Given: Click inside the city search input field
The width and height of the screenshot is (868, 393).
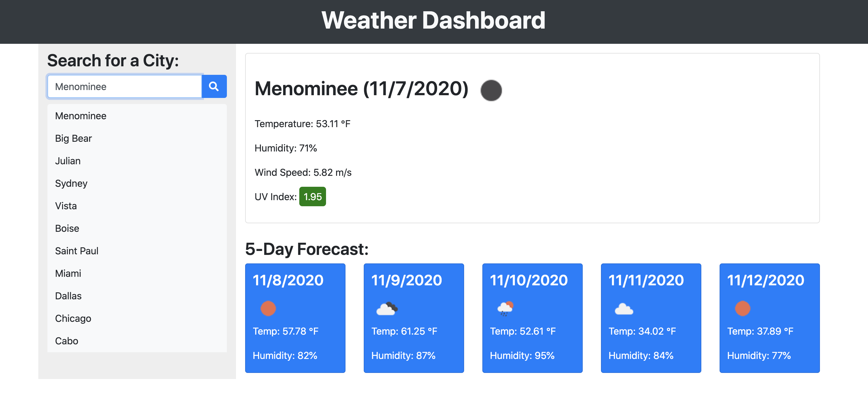Looking at the screenshot, I should 124,86.
